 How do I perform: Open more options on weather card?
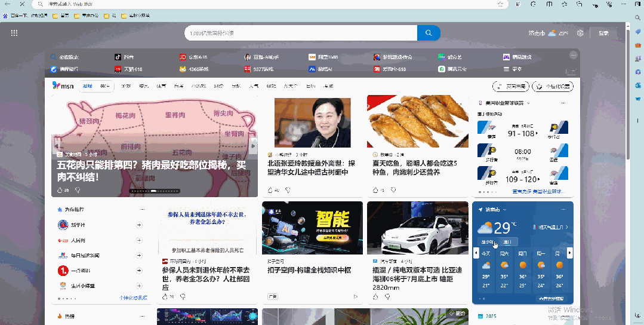(563, 210)
